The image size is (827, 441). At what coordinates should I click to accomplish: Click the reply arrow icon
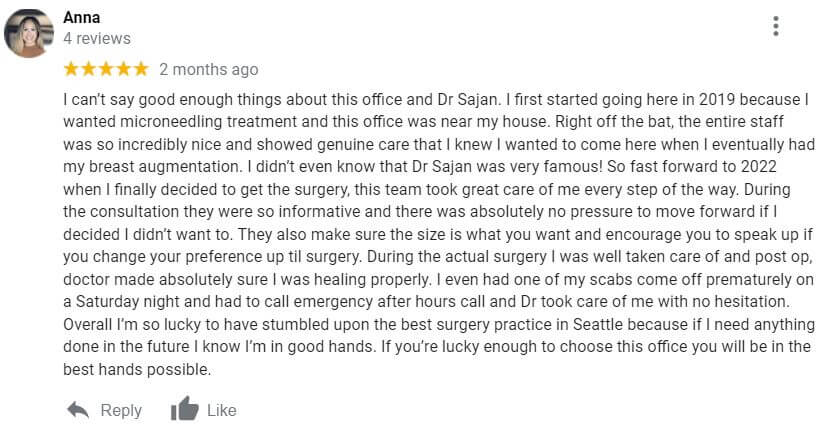tap(77, 409)
